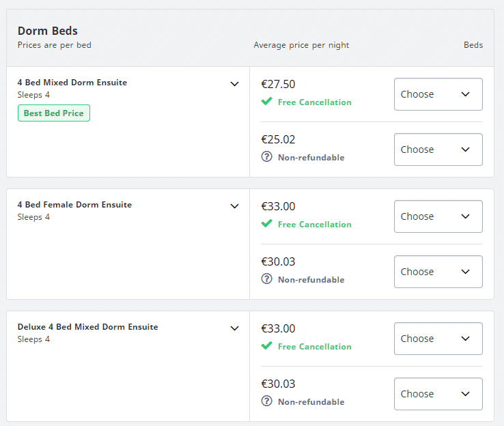Click the Deluxe 4 Bed Mixed Dorm Ensuite title
Screen dimensions: 504x426
(87, 327)
